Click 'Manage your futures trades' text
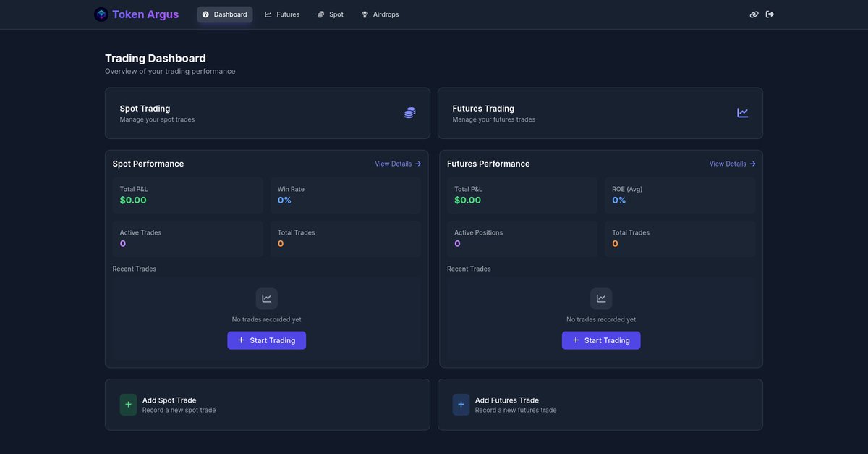The height and width of the screenshot is (454, 868). point(494,119)
